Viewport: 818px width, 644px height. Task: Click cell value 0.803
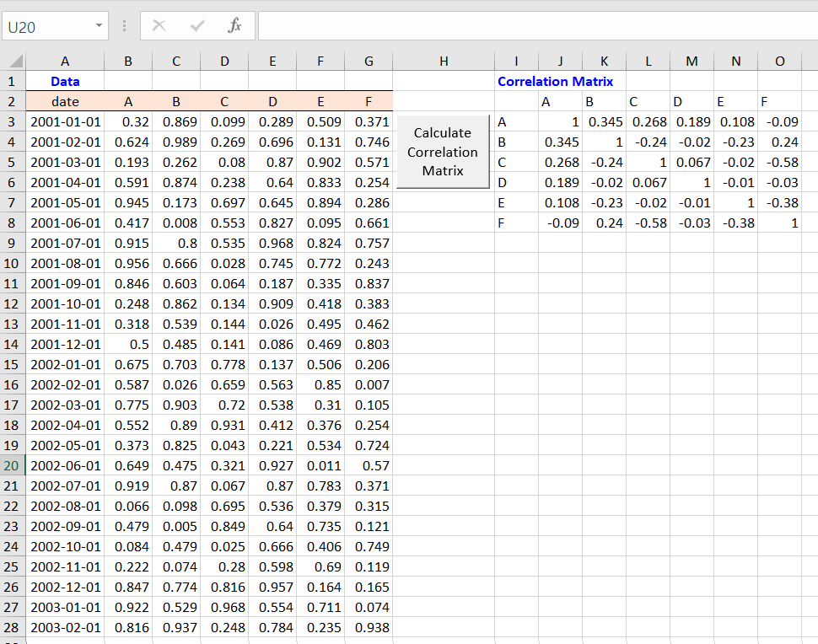pyautogui.click(x=369, y=344)
